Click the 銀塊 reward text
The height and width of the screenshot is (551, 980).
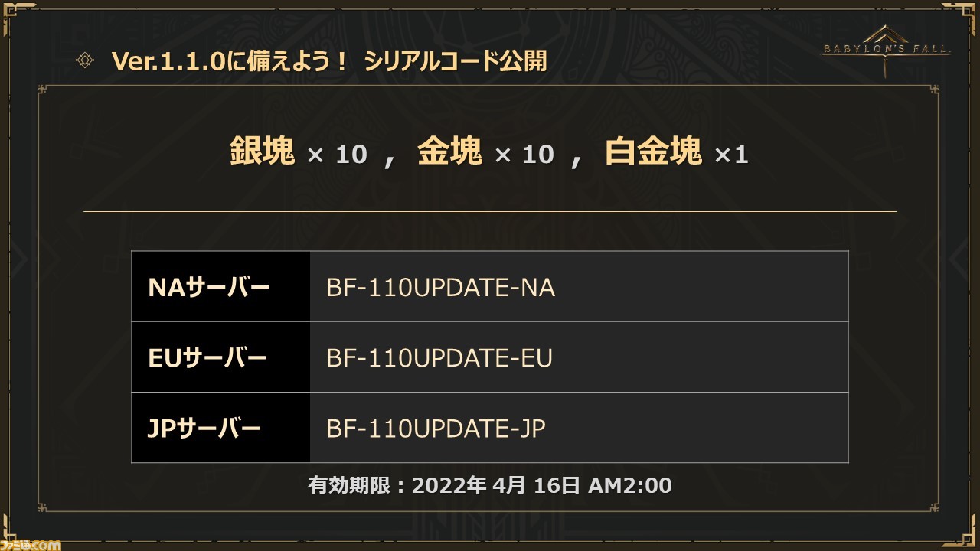[x=263, y=152]
